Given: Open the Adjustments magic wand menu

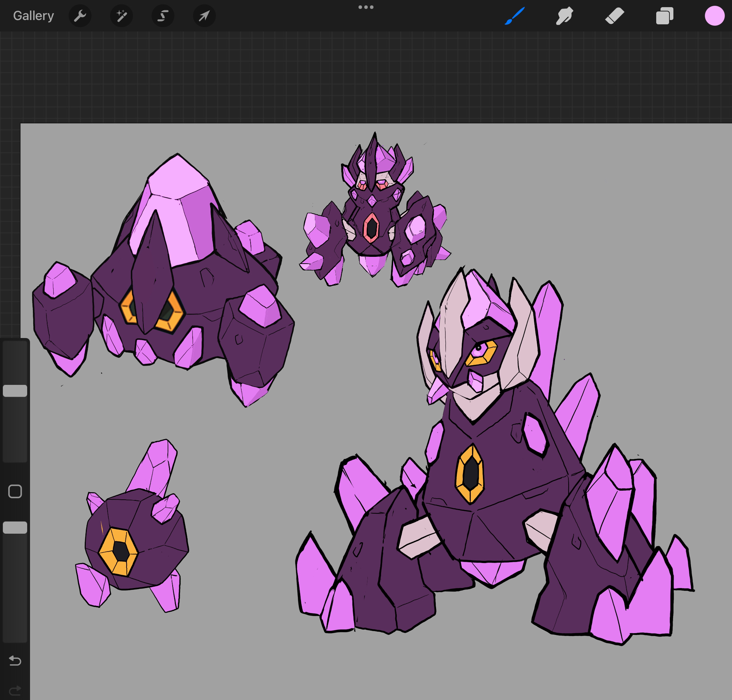Looking at the screenshot, I should [x=121, y=16].
